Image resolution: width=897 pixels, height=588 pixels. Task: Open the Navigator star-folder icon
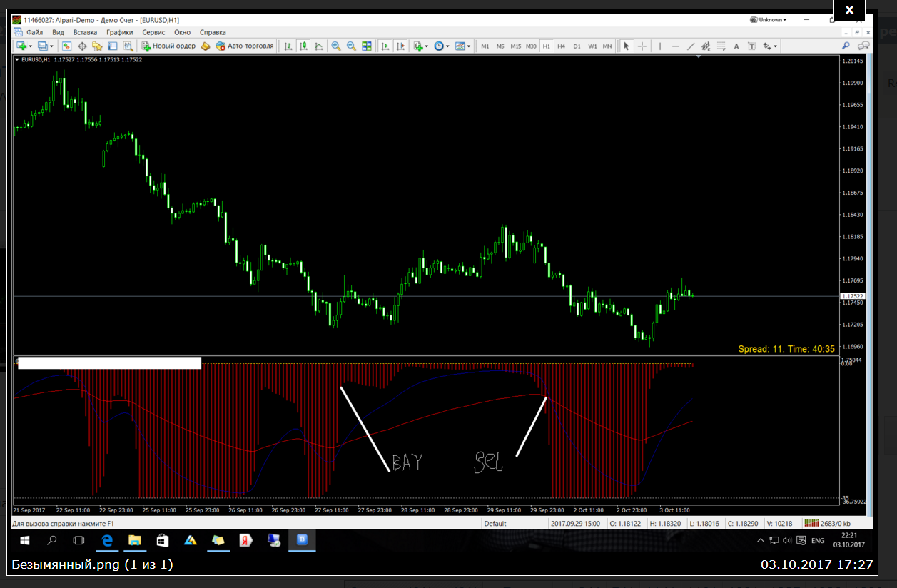click(97, 46)
